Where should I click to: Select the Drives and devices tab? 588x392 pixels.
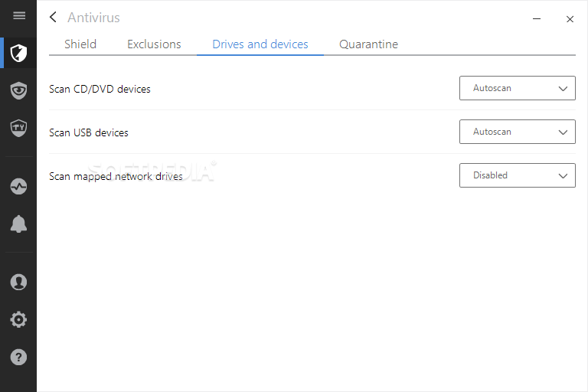tap(260, 44)
